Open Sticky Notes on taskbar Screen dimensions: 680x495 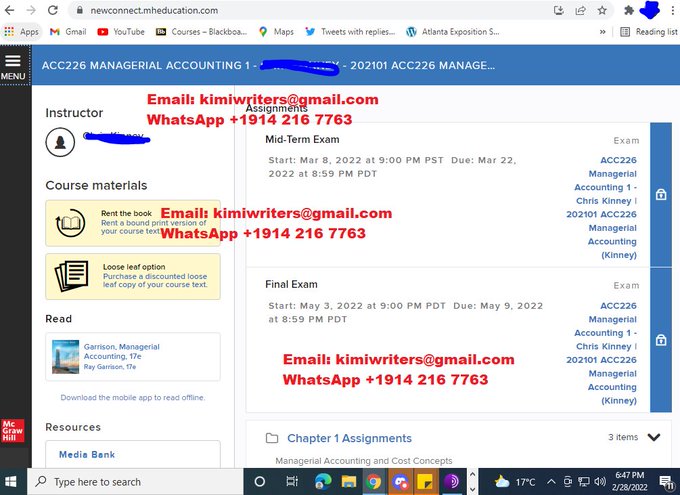click(x=425, y=482)
